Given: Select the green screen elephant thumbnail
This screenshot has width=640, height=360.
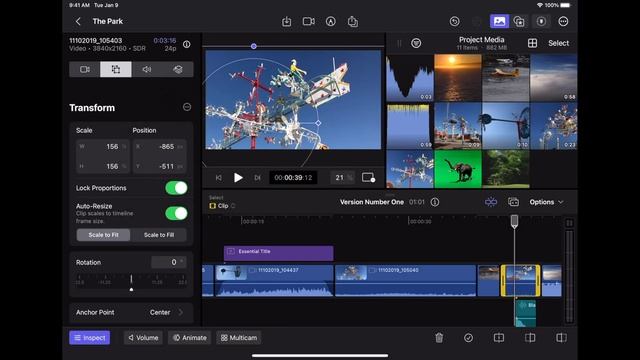Looking at the screenshot, I should (x=458, y=169).
